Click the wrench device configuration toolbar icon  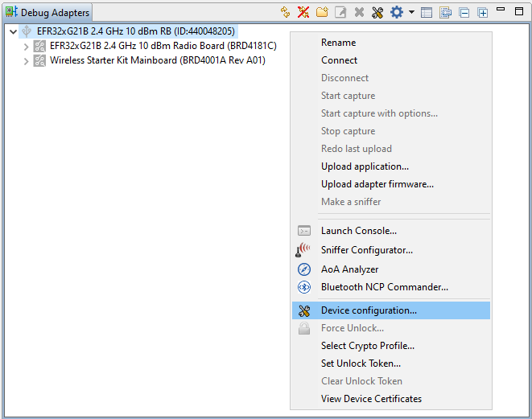tap(377, 13)
